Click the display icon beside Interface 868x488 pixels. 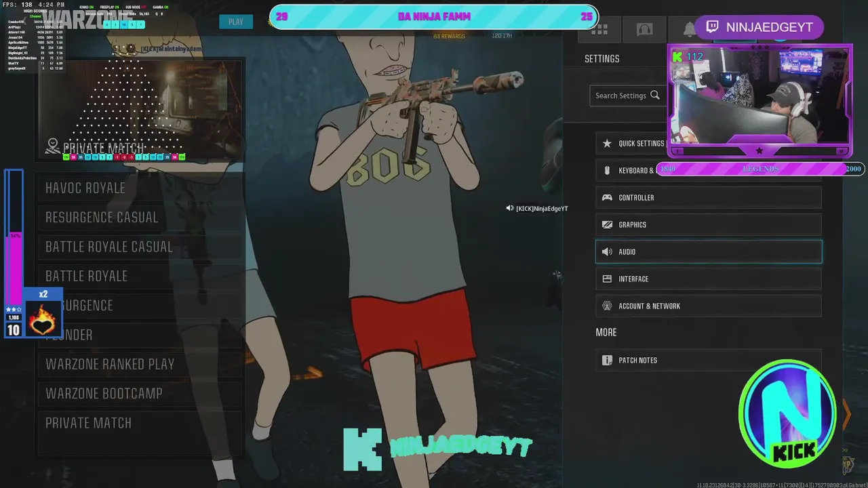607,279
